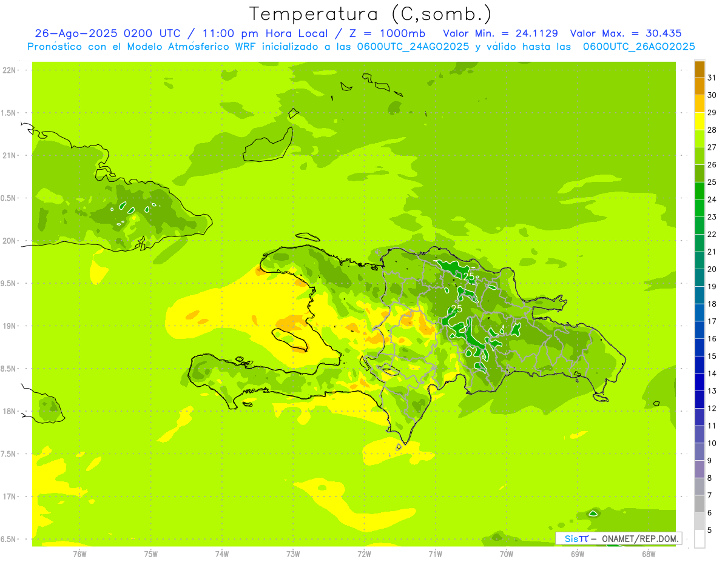This screenshot has width=728, height=562.
Task: Click the 71W longitude axis label
Action: tap(435, 554)
